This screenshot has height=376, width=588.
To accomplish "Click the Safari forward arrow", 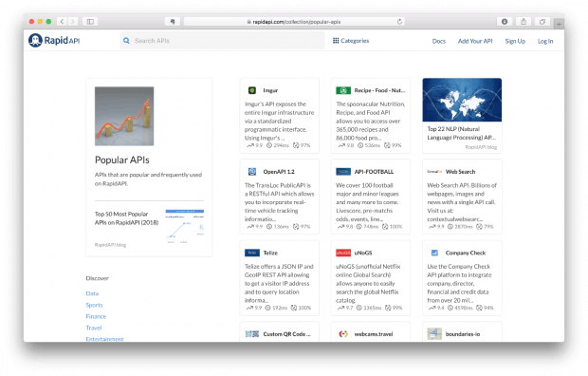I will coord(73,22).
